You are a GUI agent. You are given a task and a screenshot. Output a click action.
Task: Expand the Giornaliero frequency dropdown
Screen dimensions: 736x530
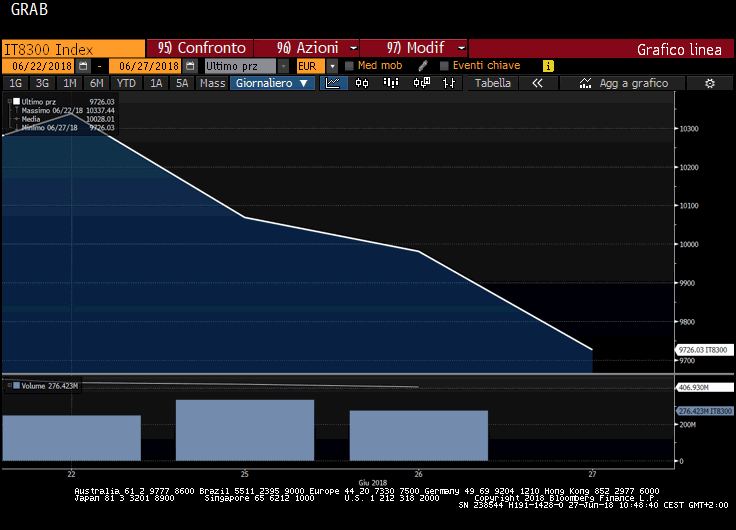273,84
